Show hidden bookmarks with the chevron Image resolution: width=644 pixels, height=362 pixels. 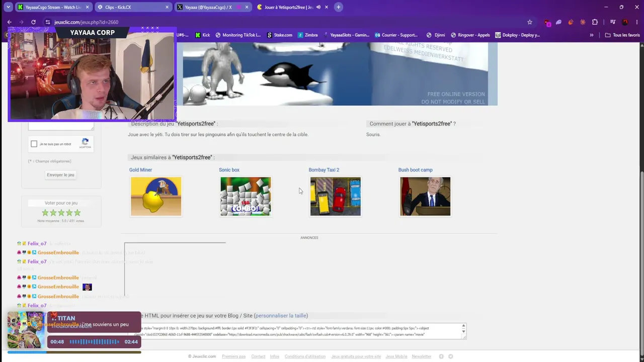point(592,35)
